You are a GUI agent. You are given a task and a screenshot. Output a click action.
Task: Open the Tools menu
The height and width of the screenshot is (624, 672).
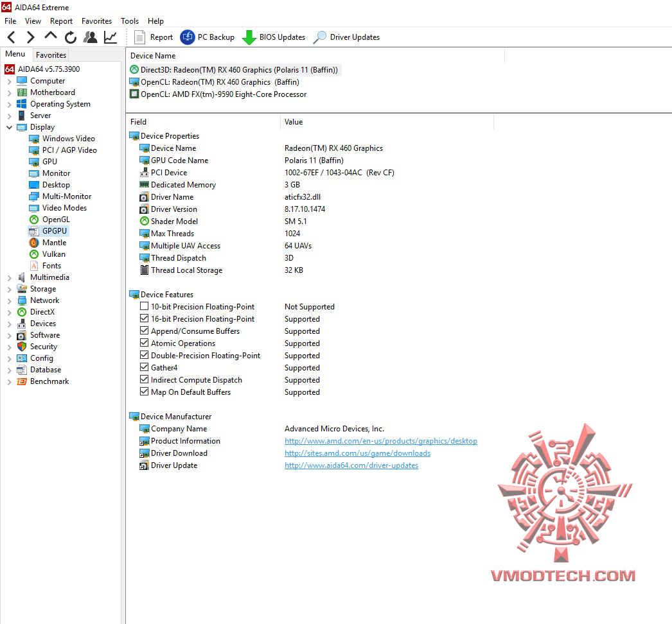[x=129, y=21]
